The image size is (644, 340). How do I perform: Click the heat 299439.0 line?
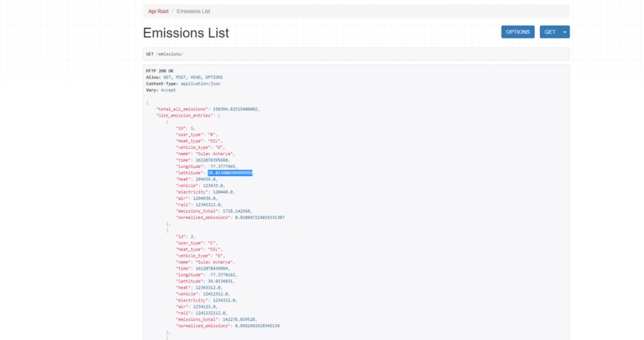click(x=197, y=179)
